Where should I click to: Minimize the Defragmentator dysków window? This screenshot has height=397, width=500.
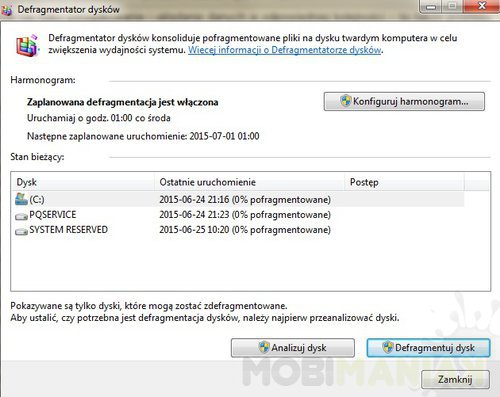pyautogui.click(x=431, y=6)
